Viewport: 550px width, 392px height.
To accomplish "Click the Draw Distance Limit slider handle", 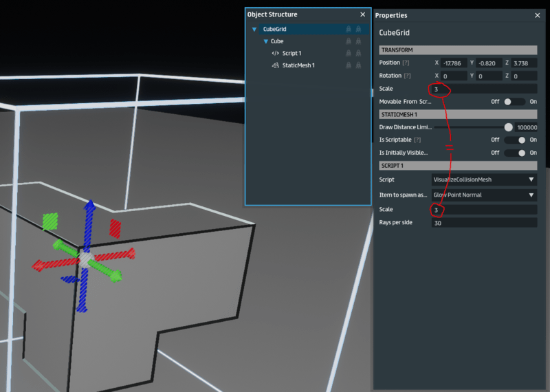I will 509,127.
